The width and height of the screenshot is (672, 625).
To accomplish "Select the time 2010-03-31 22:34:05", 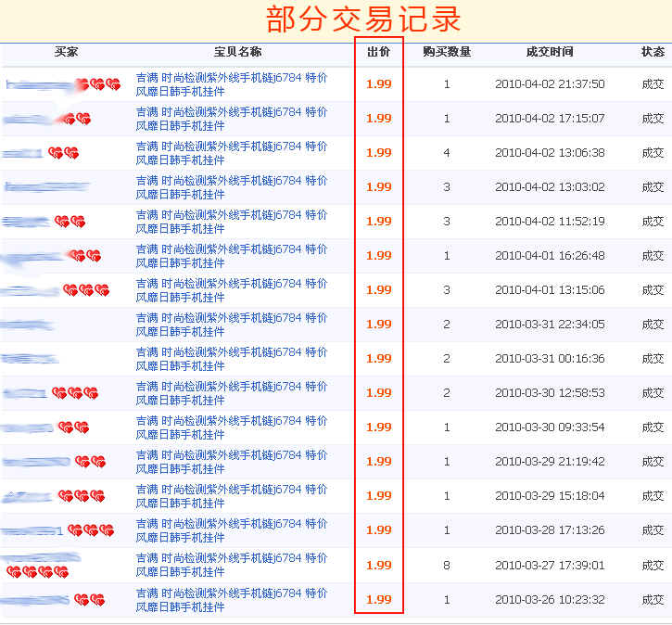I will (x=550, y=324).
